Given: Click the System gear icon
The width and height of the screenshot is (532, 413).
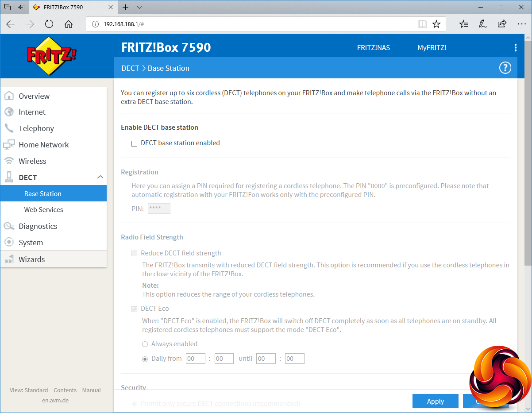Looking at the screenshot, I should point(9,243).
